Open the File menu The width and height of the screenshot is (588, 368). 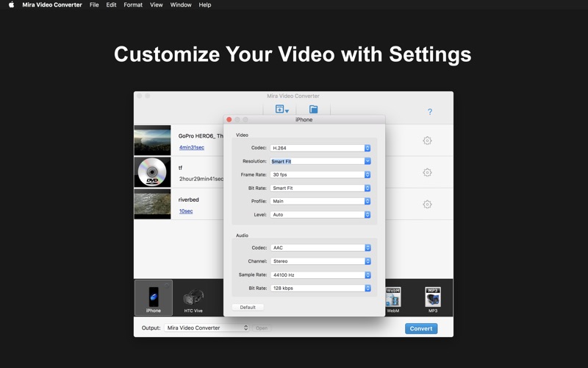coord(94,5)
